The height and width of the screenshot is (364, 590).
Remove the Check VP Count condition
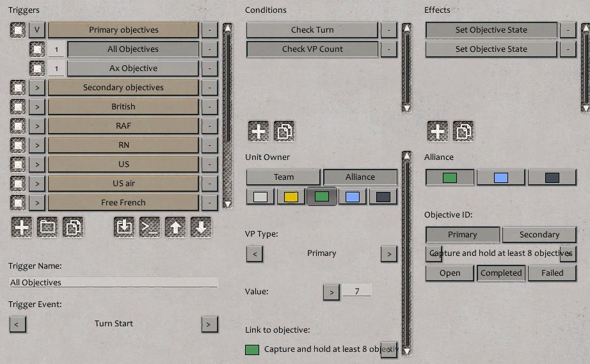(x=388, y=49)
